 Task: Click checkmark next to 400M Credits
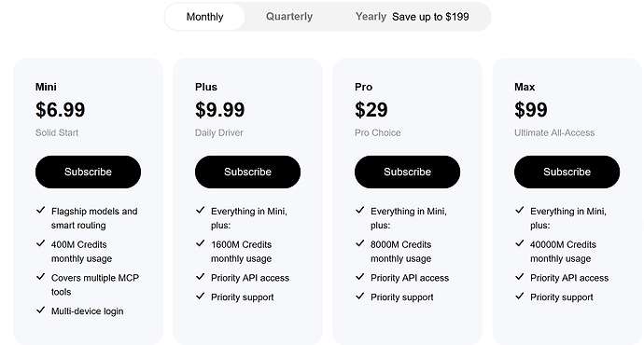click(x=41, y=243)
